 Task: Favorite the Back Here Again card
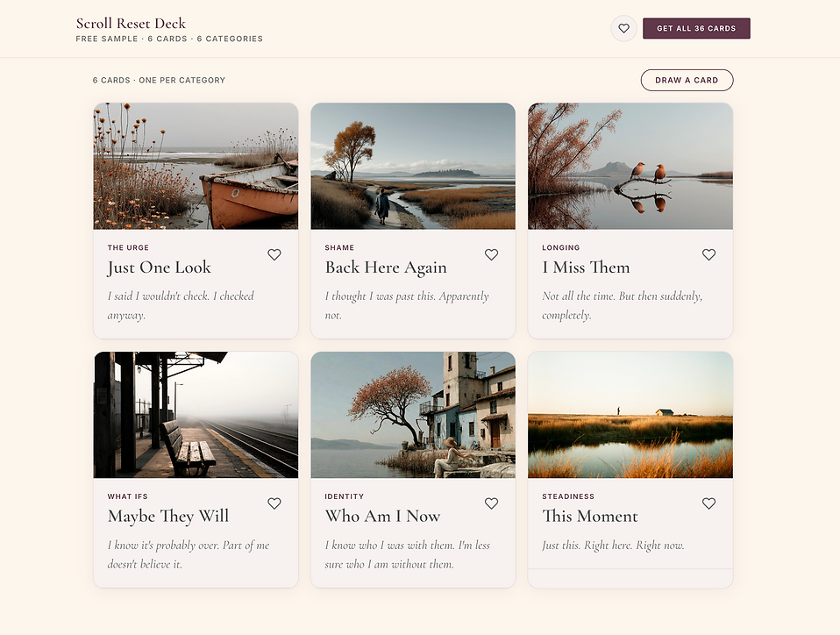[491, 254]
